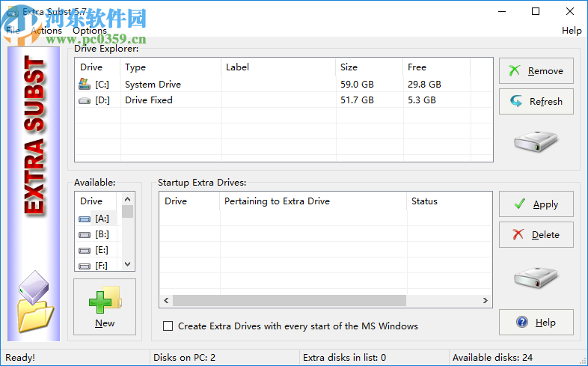Select the [F:] available drive icon
This screenshot has height=366, width=588.
85,266
